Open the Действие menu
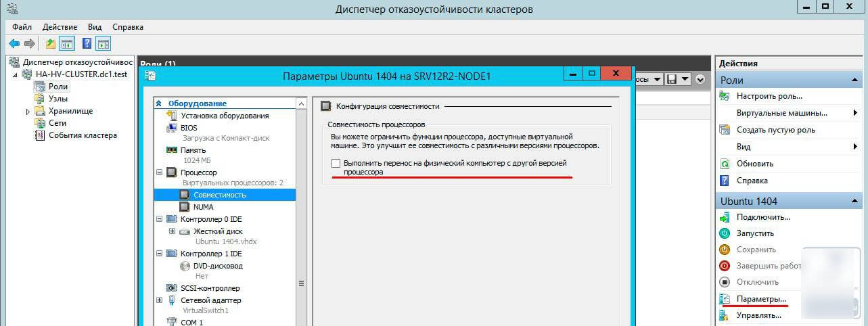 (60, 27)
